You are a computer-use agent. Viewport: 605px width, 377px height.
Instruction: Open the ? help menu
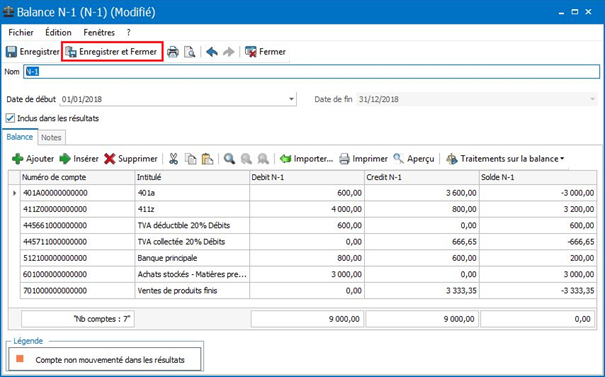(128, 32)
